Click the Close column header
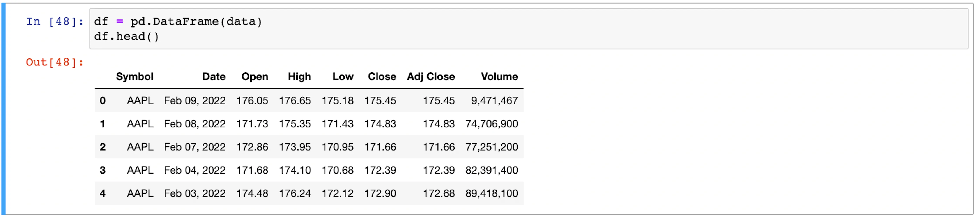The image size is (980, 218). (382, 76)
